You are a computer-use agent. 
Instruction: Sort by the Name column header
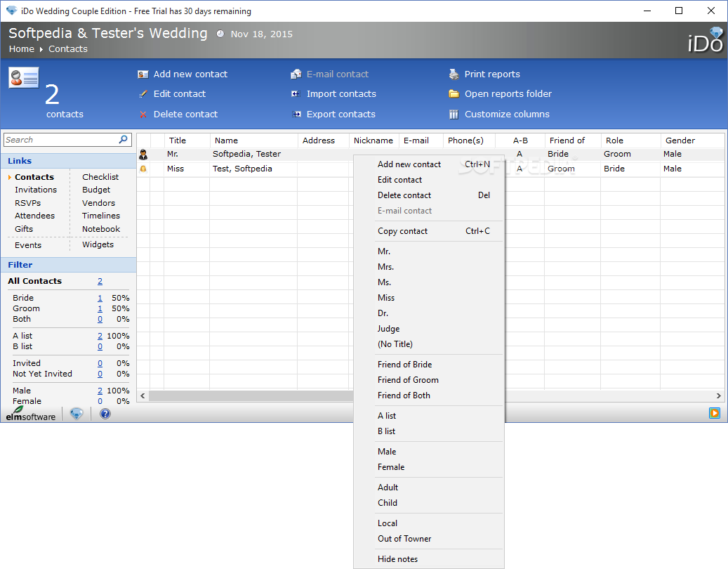[x=253, y=140]
